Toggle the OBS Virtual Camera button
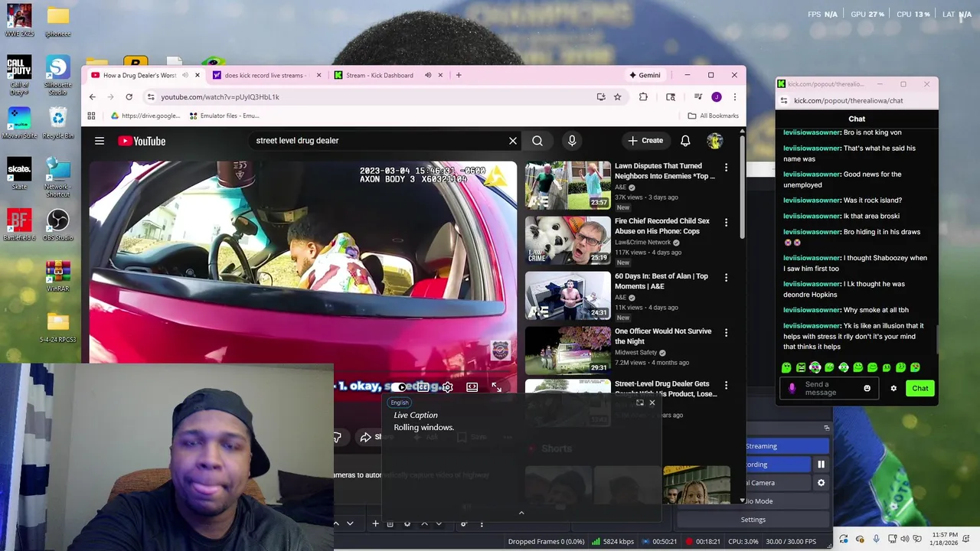The height and width of the screenshot is (551, 980). tap(777, 483)
